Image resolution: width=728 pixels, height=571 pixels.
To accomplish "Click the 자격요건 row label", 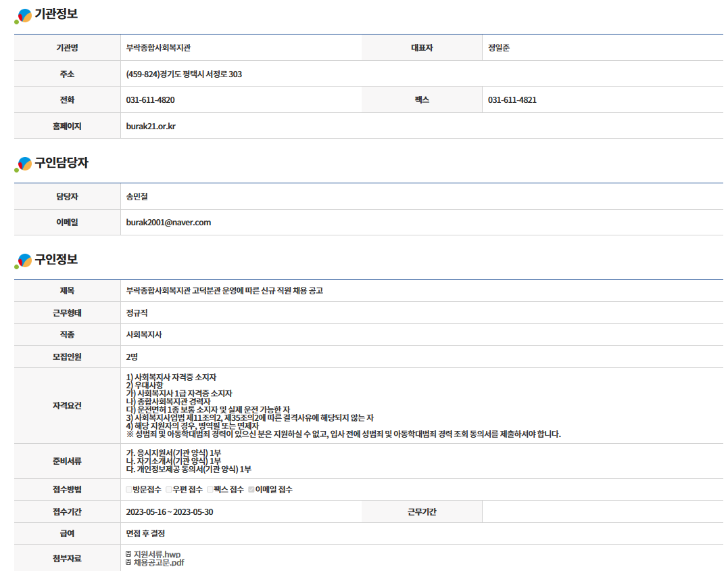I will [x=68, y=406].
